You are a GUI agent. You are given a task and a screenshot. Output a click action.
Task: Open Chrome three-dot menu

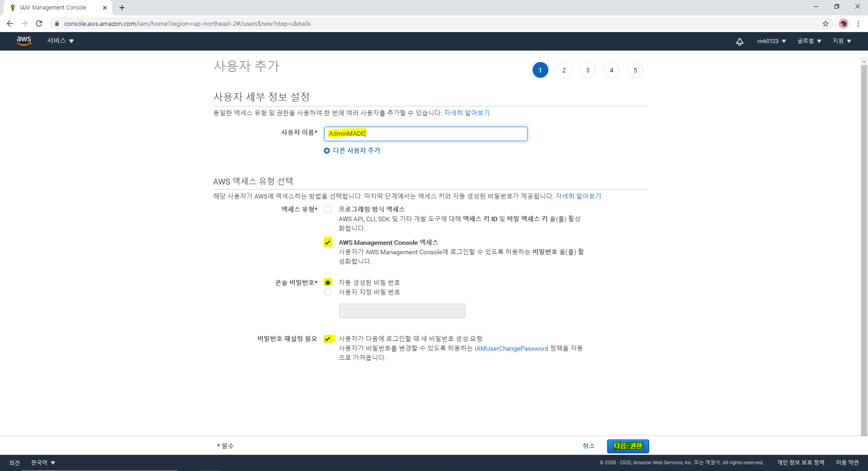point(858,24)
